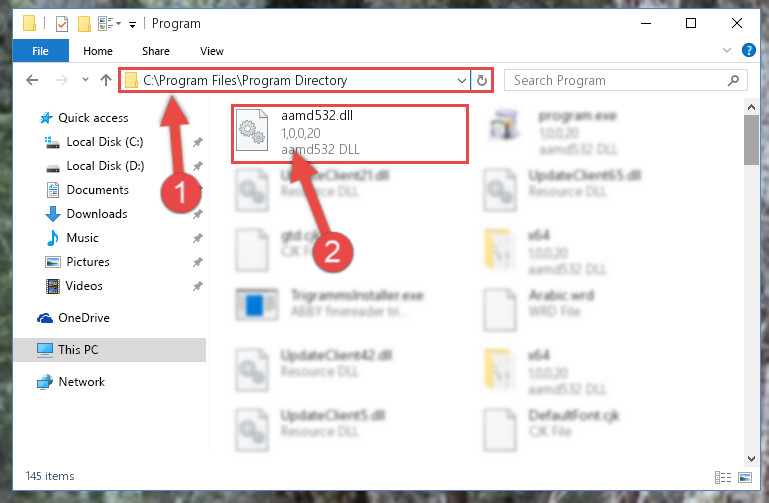Open the View ribbon tab

[212, 51]
